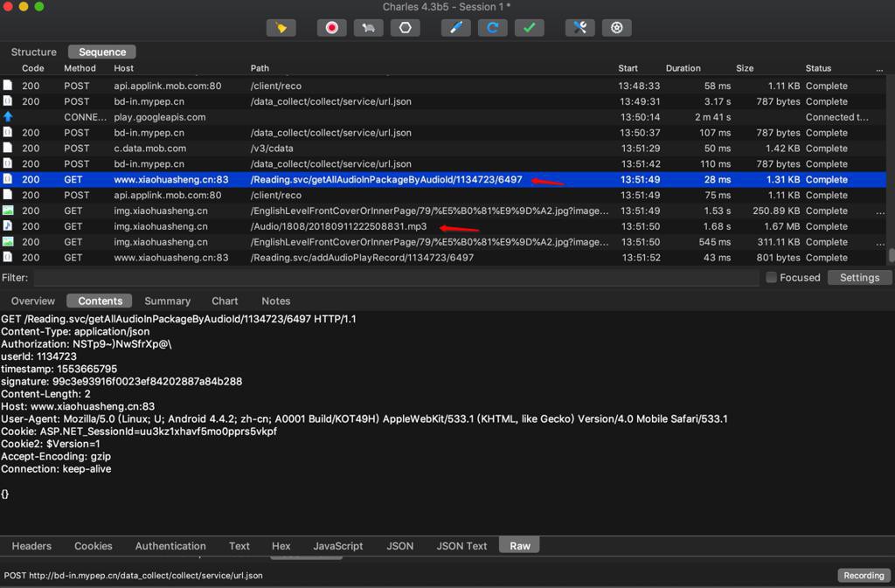
Task: Click the signature header line in raw request
Action: click(x=121, y=382)
